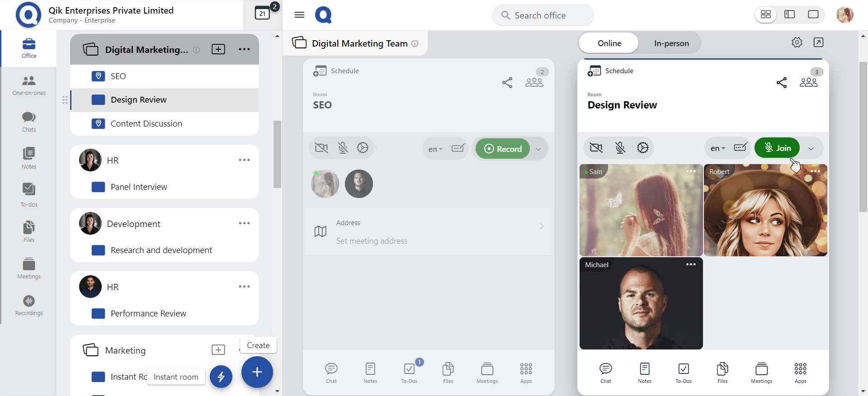
Task: Open Recordings in the left sidebar
Action: [x=29, y=305]
